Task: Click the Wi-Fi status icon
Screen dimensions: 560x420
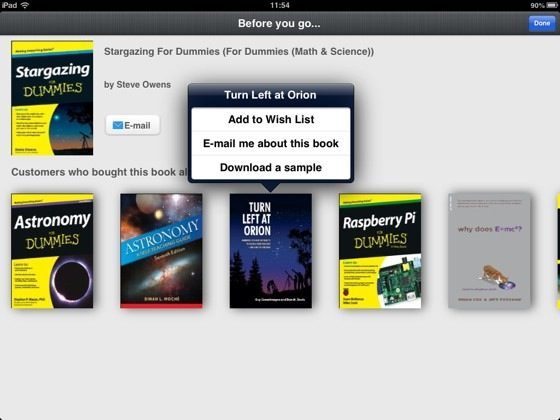Action: tap(25, 5)
